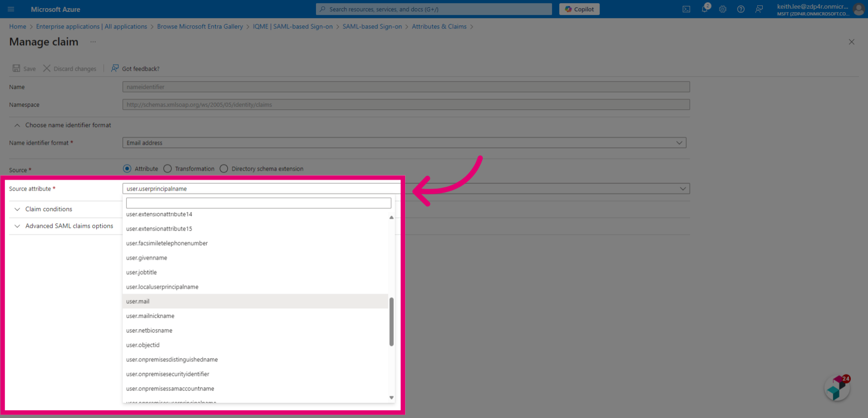Open the Manage claim ellipsis menu
The width and height of the screenshot is (868, 418).
(93, 42)
